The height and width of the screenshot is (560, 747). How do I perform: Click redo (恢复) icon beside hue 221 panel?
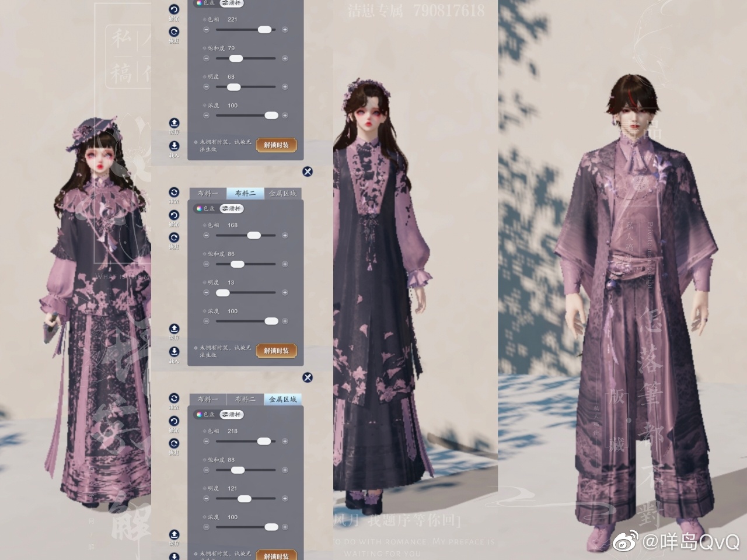pos(174,32)
